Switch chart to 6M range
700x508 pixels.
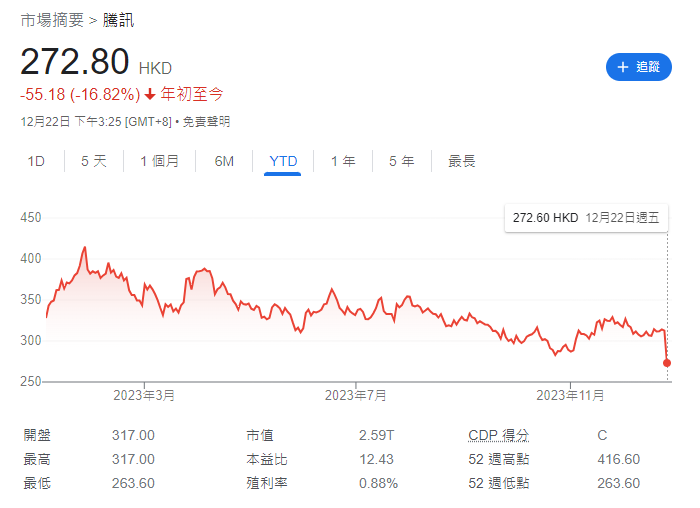(224, 161)
